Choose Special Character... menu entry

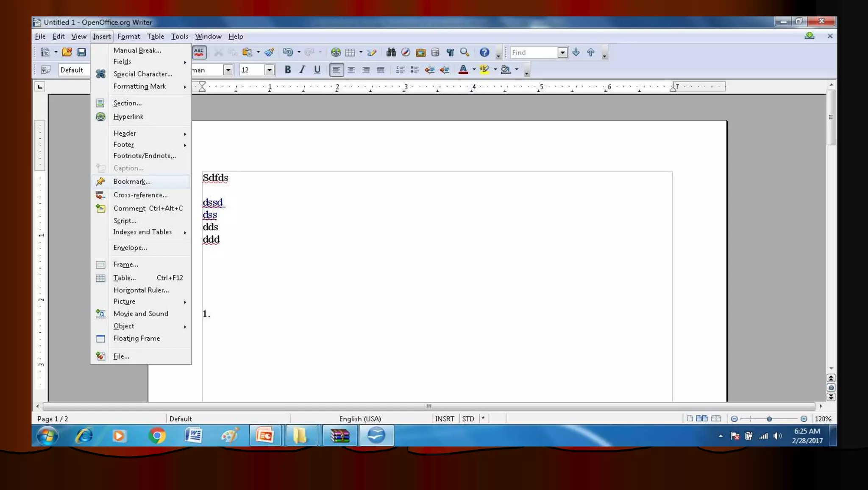(143, 74)
